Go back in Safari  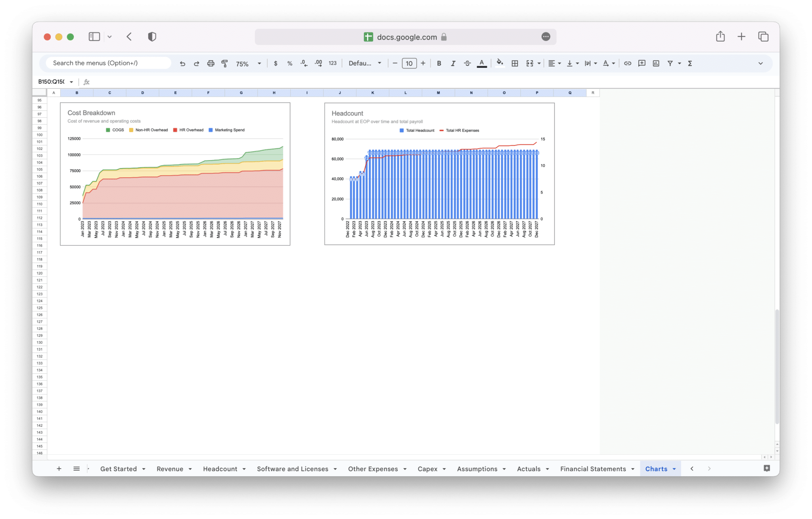click(x=129, y=37)
